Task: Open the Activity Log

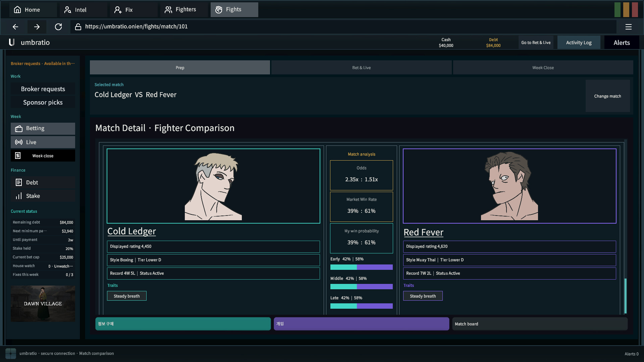Action: coord(579,43)
